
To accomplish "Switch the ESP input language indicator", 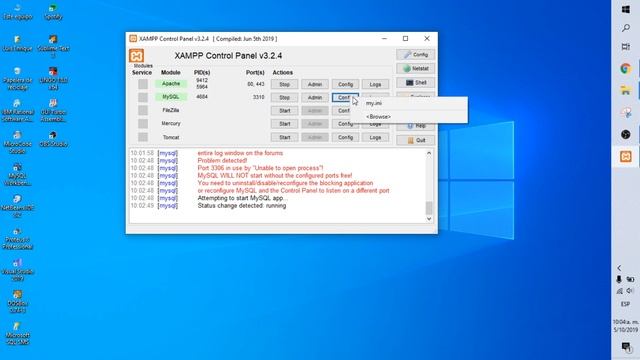I will pos(625,304).
